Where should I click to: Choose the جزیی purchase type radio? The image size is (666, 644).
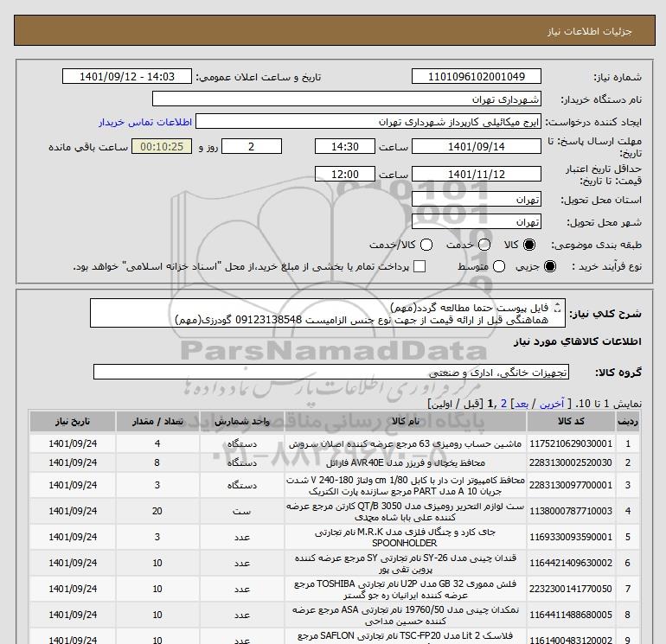click(549, 266)
